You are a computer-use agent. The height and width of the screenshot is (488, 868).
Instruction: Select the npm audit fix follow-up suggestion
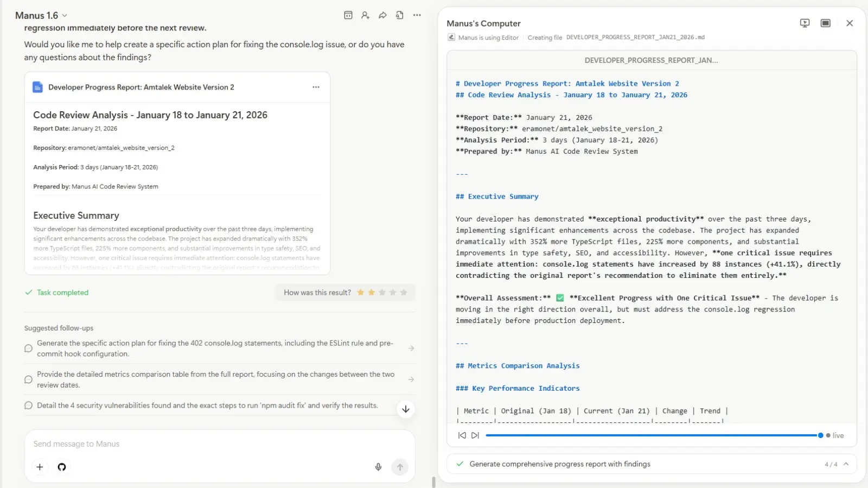tap(207, 405)
